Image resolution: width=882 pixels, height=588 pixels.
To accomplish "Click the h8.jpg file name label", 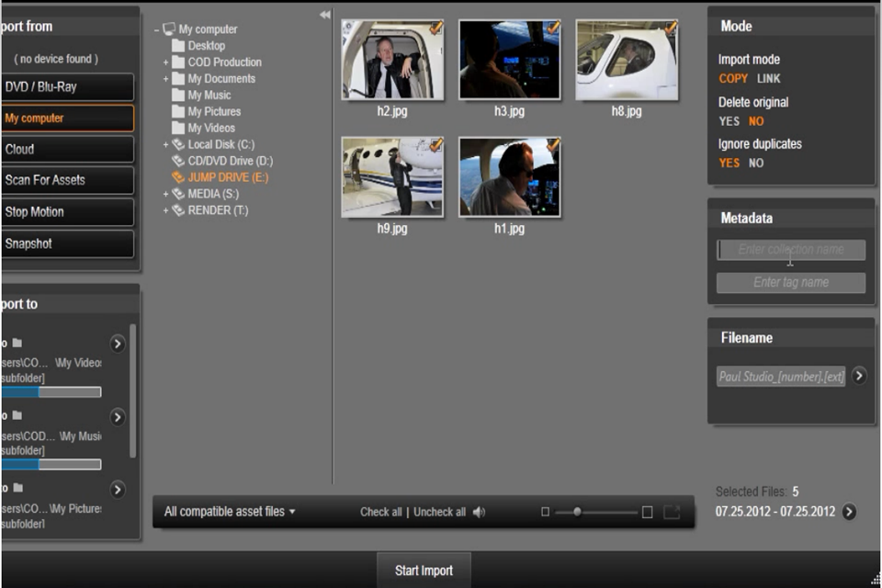I will click(627, 111).
